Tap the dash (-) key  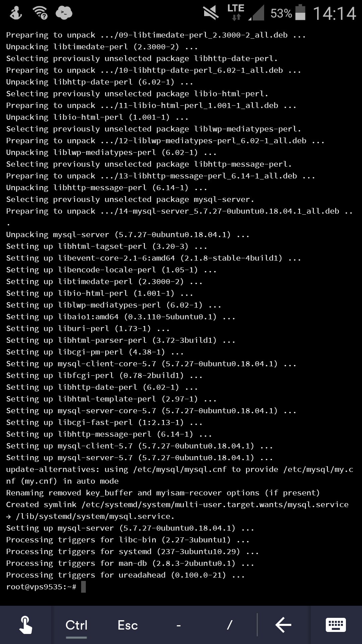click(x=179, y=625)
